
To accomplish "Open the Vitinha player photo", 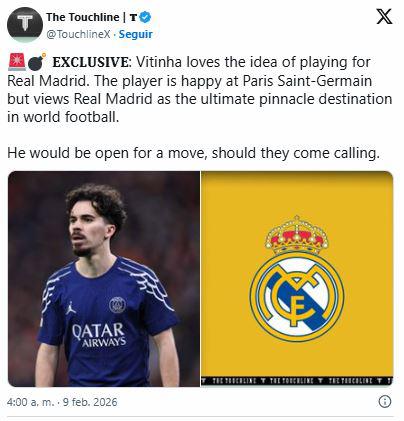I will [x=104, y=279].
